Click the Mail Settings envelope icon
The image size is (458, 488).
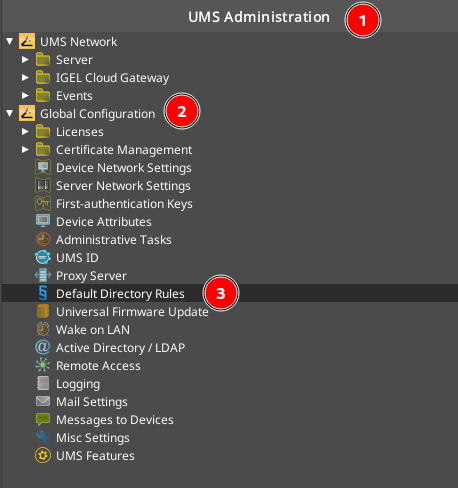click(x=43, y=401)
